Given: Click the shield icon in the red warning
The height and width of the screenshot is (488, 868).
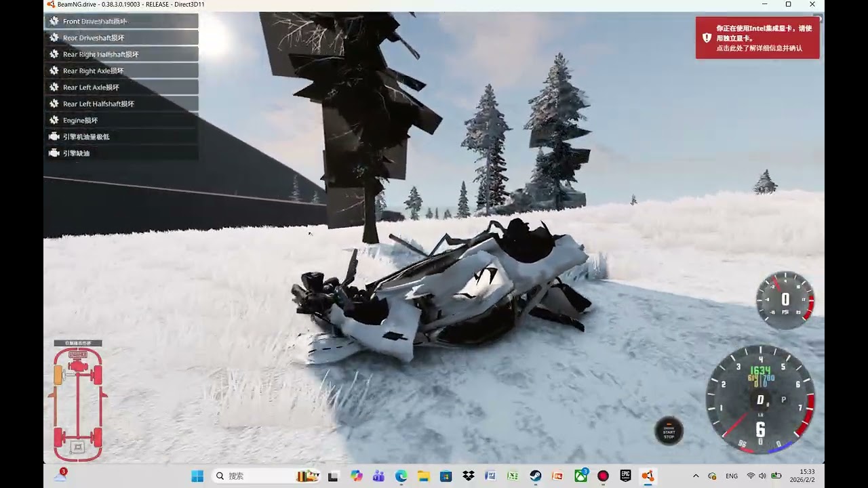Looking at the screenshot, I should 707,38.
